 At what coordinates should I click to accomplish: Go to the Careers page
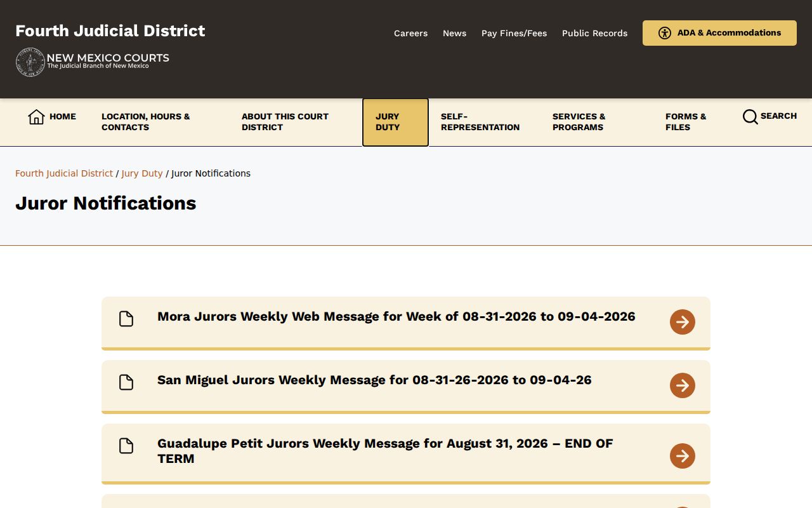tap(411, 33)
